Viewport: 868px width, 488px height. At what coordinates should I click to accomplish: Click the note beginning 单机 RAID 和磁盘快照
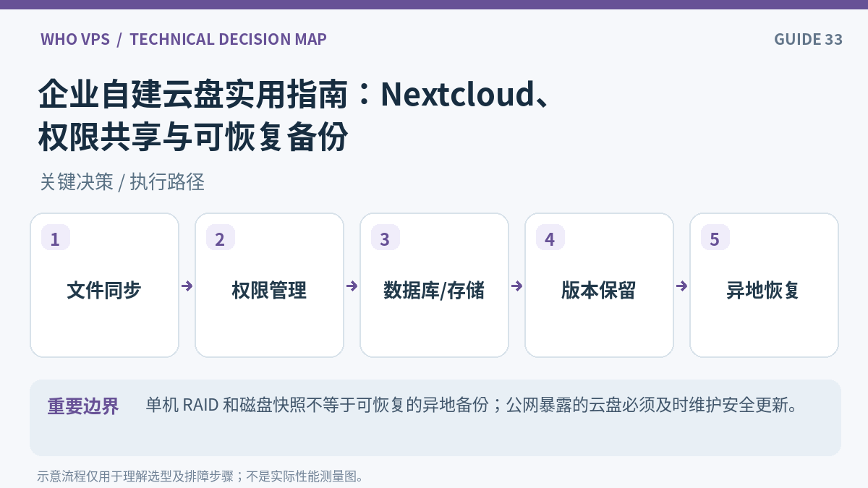472,405
